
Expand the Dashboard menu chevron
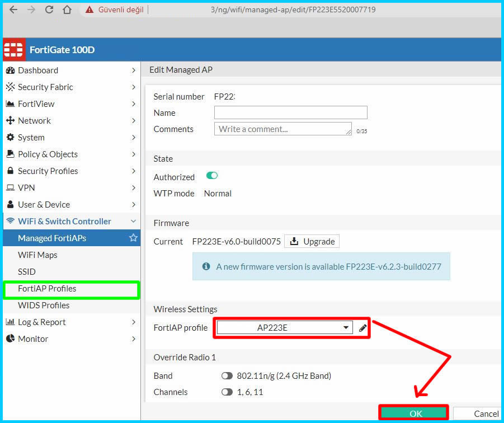134,70
